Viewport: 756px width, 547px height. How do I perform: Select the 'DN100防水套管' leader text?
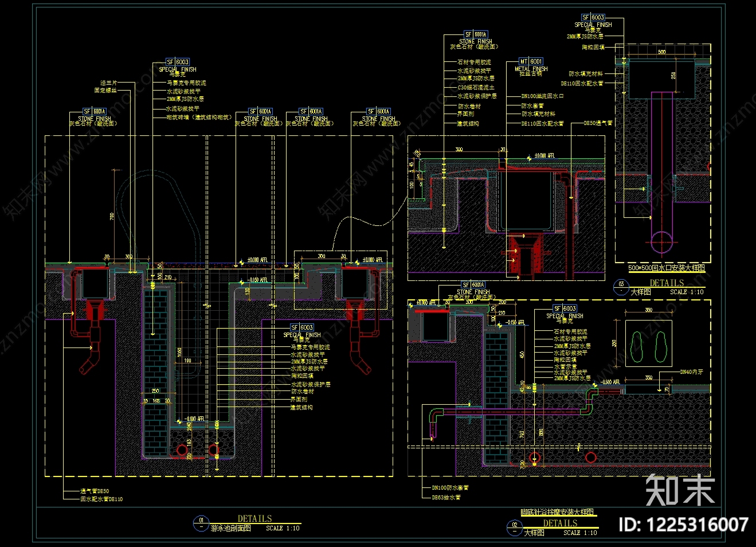tap(450, 488)
